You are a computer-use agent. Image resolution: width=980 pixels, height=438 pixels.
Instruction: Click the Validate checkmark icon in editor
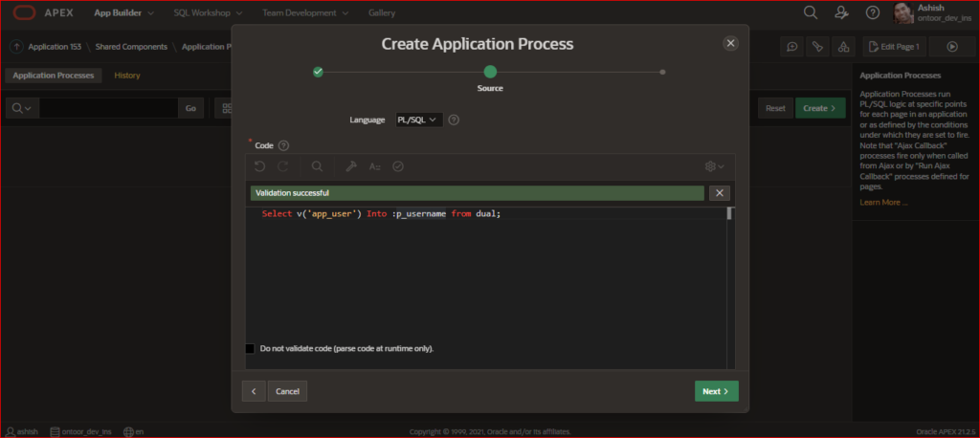tap(398, 166)
